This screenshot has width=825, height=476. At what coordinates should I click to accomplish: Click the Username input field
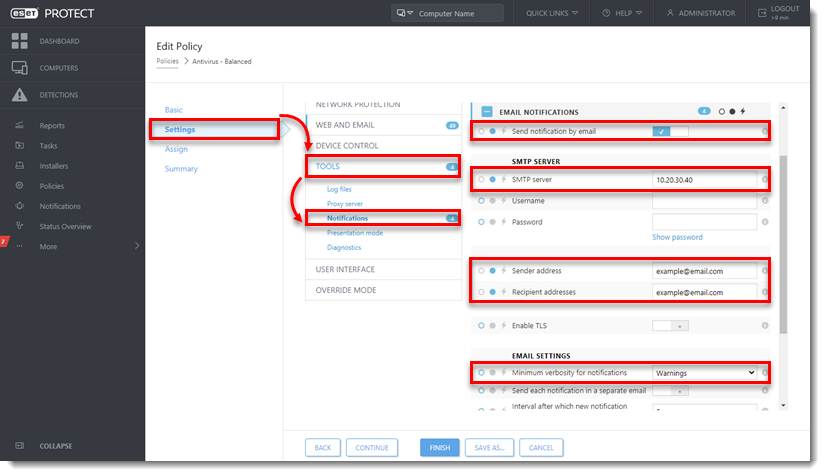705,200
